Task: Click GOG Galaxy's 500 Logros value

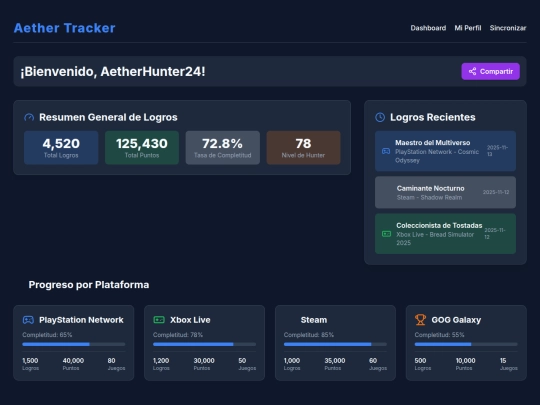Action: pos(420,361)
